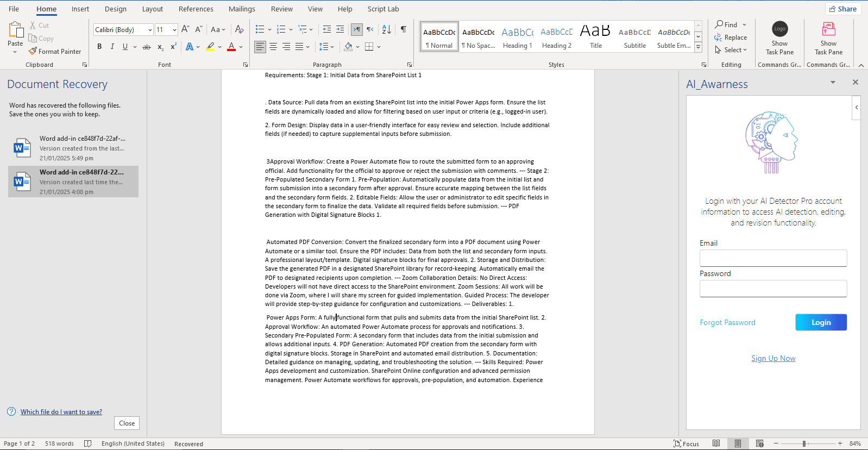Open Replace in Editing group
Viewport: 868px width, 450px height.
coord(731,37)
